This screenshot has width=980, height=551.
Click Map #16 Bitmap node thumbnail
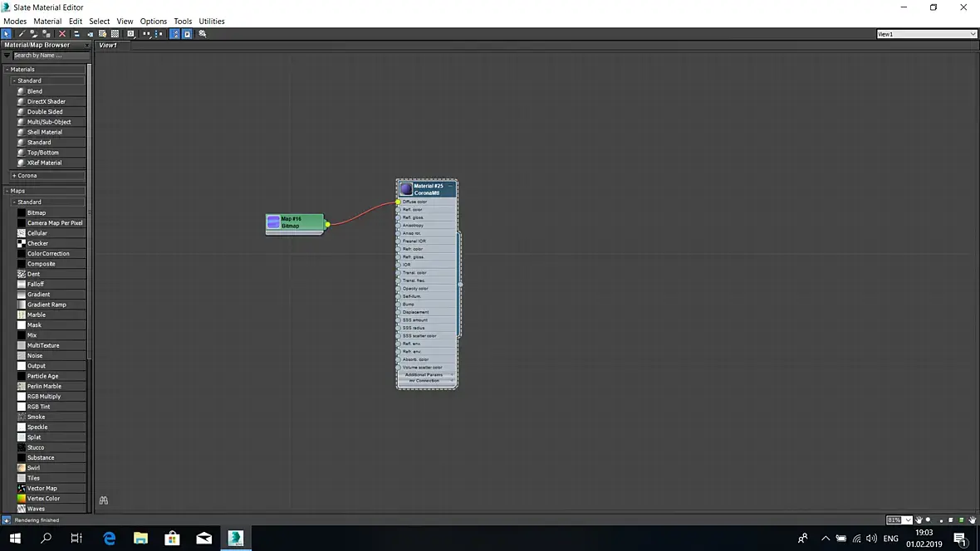click(273, 222)
